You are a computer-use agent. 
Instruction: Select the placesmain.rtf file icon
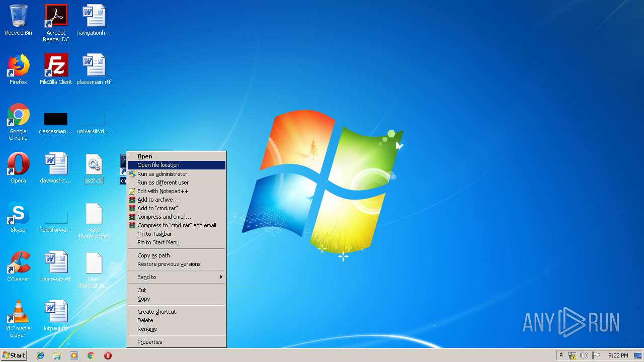coord(94,70)
